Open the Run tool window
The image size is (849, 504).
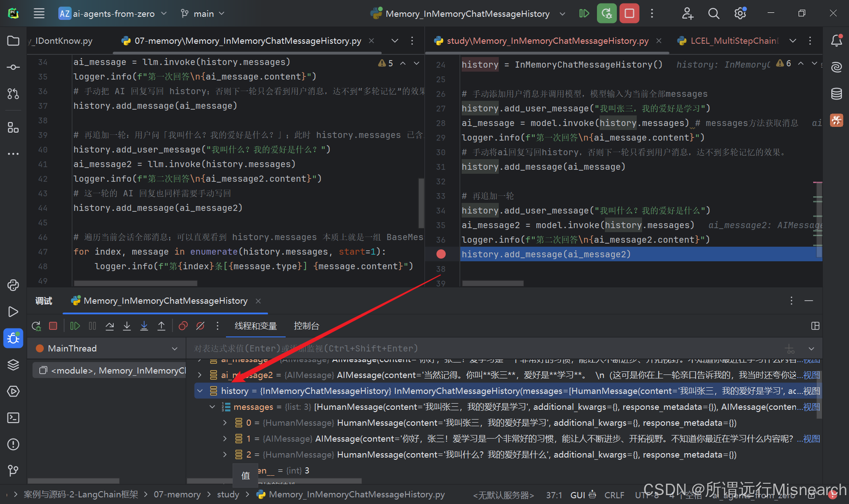[x=13, y=312]
